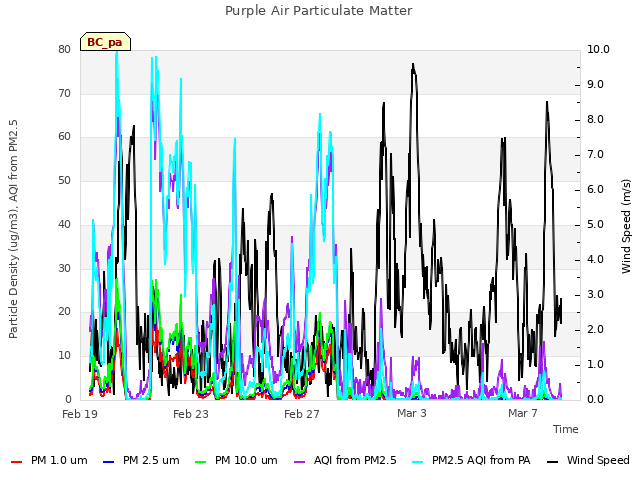Screen dimensions: 640x480
Task: Click the PM 2.5 um legend label
Action: 151,460
